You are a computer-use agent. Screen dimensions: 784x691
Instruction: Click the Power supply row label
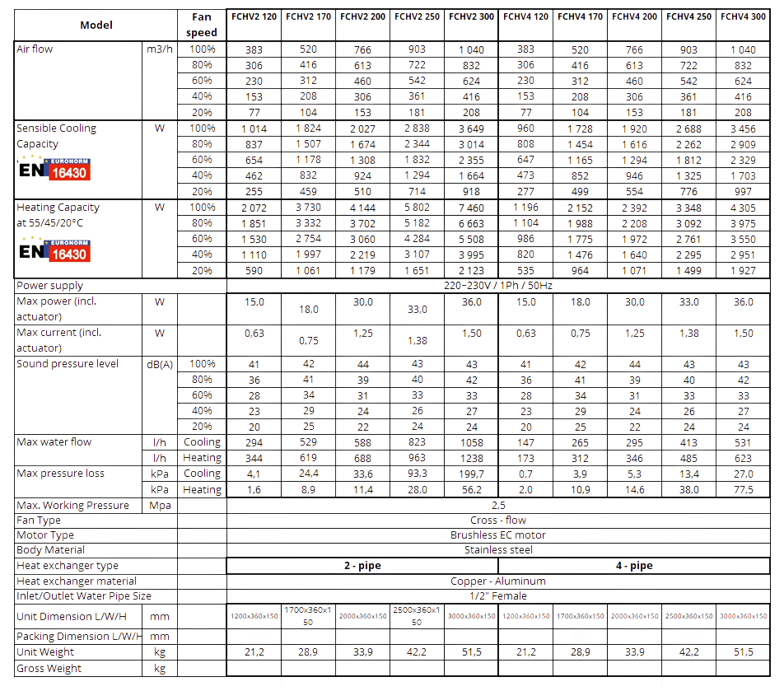point(50,287)
